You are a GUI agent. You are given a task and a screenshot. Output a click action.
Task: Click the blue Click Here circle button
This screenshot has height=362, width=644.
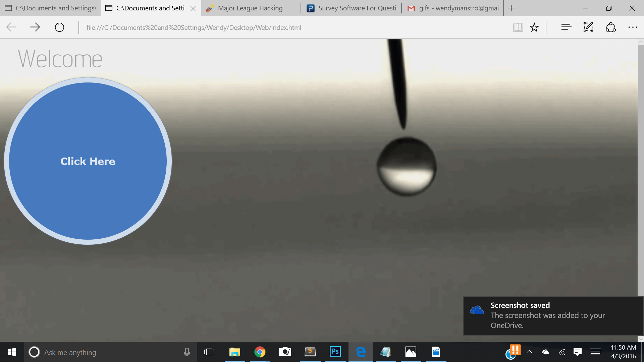click(88, 161)
